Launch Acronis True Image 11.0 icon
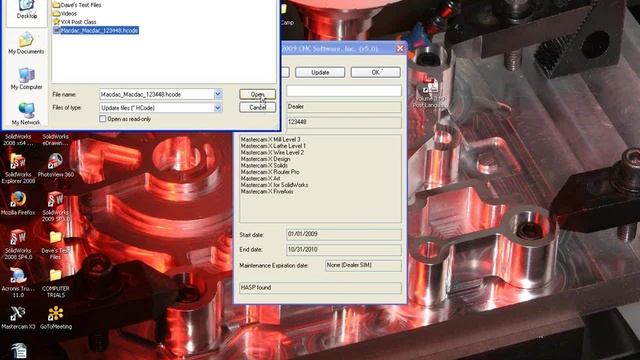Viewport: 640px width, 360px height. [x=18, y=282]
